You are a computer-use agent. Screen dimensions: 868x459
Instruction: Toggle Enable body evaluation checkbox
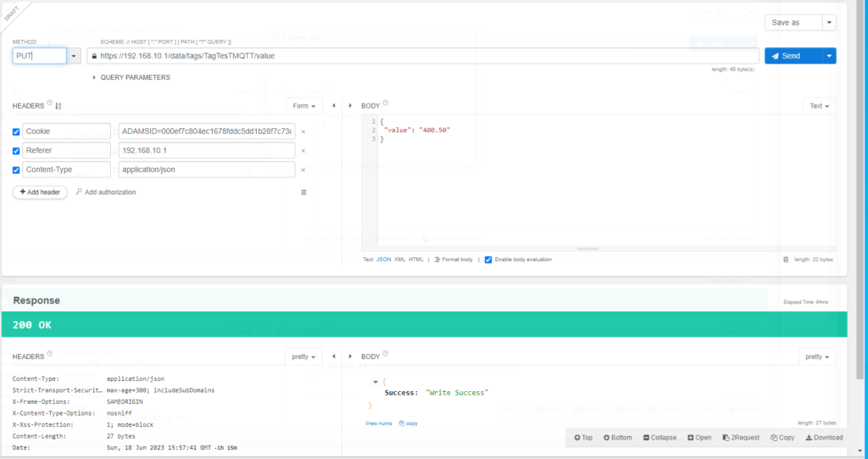coord(488,260)
